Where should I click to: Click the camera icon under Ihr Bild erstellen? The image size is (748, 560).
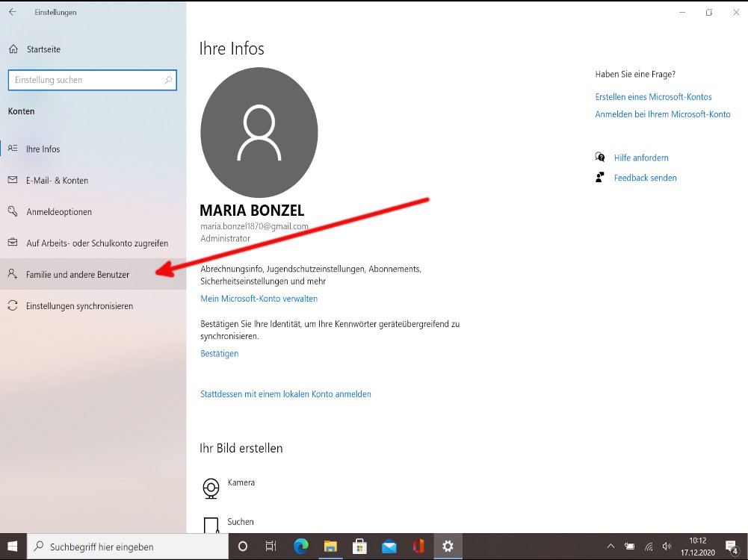[x=211, y=488]
